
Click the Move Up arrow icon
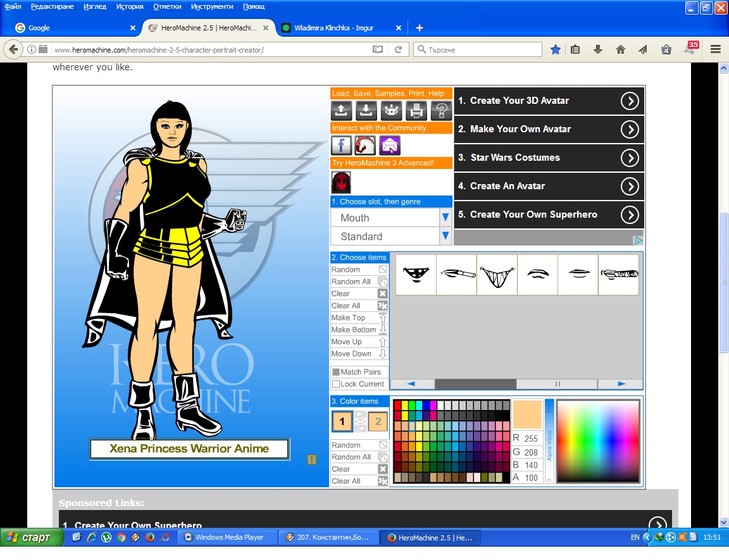(383, 342)
